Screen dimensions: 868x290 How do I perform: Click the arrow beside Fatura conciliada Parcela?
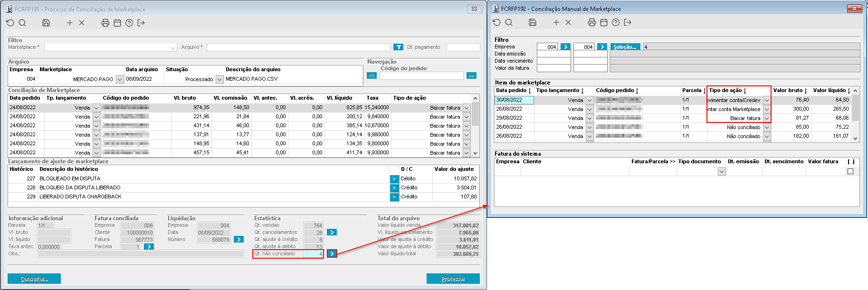pos(149,246)
